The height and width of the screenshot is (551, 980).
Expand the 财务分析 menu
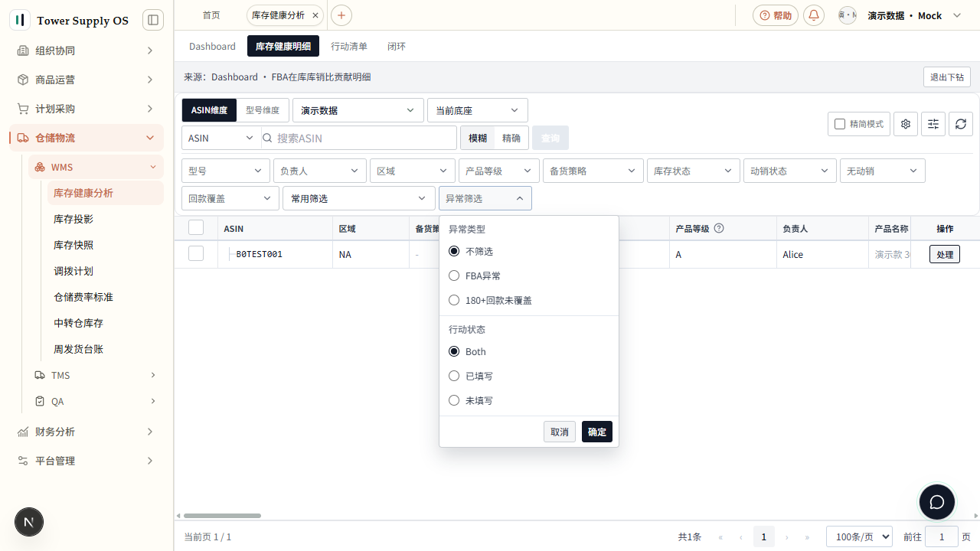click(87, 432)
